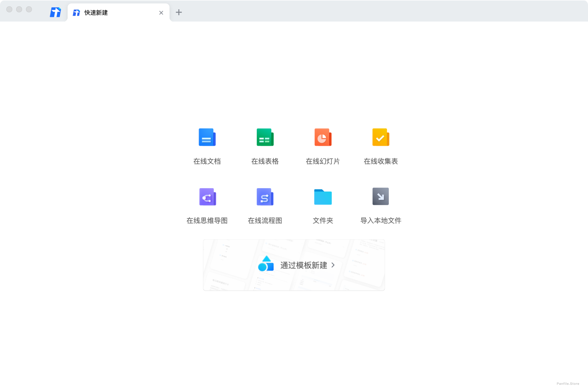Open a new tab with plus button
The height and width of the screenshot is (392, 588).
click(179, 12)
